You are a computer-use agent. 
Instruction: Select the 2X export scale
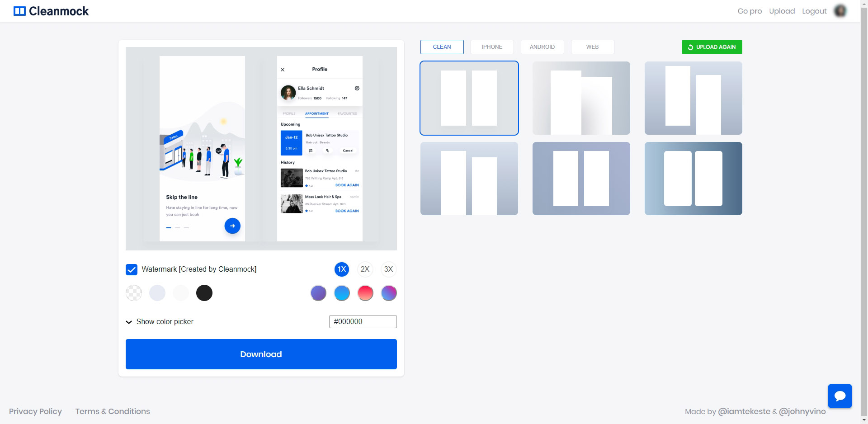point(365,269)
